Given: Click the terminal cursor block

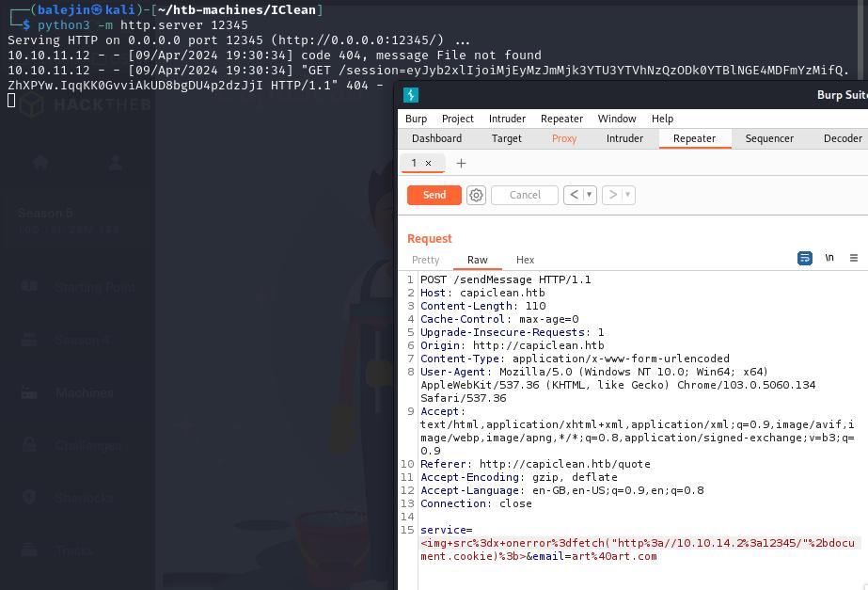Looking at the screenshot, I should tap(11, 101).
